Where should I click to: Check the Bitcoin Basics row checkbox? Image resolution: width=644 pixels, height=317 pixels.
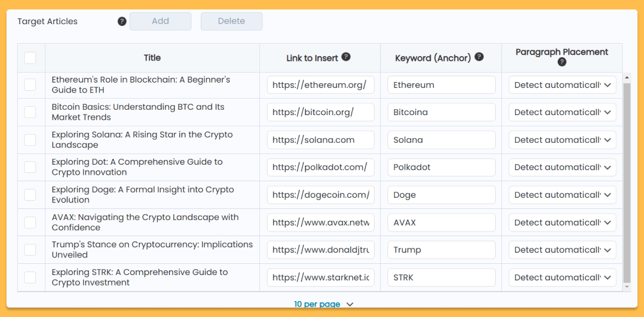[30, 112]
